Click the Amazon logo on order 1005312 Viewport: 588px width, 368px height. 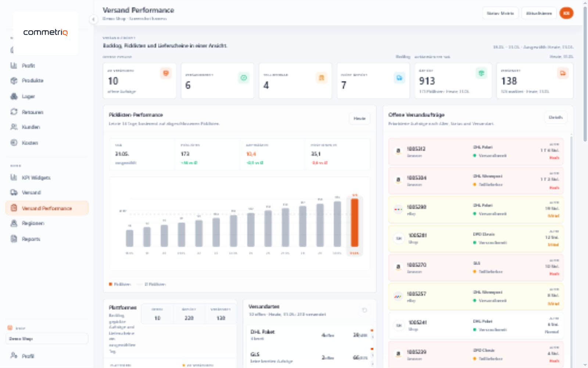pyautogui.click(x=398, y=151)
